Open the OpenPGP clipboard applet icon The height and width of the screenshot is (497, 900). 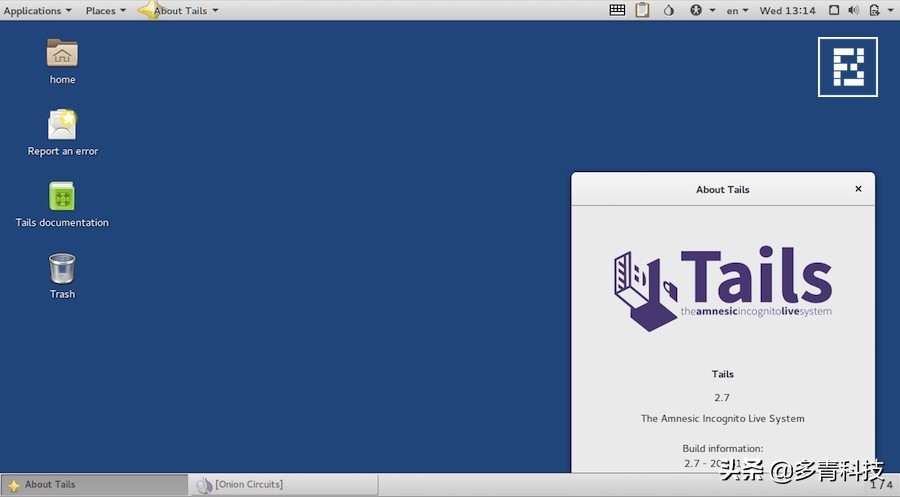pos(642,10)
